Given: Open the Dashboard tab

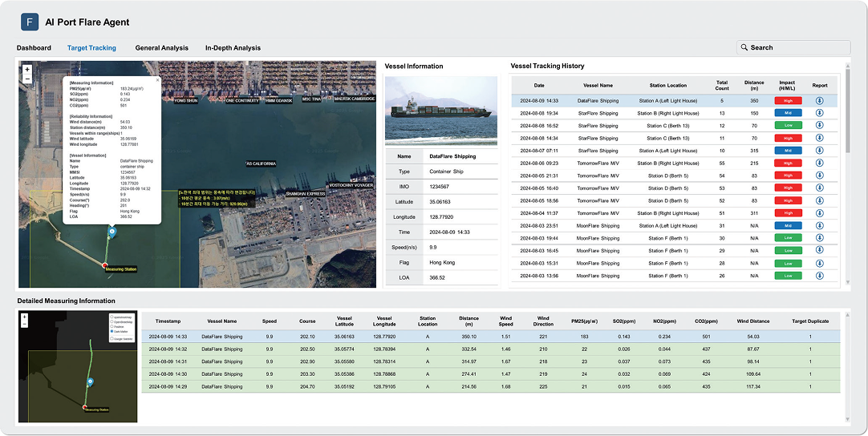Looking at the screenshot, I should tap(34, 48).
